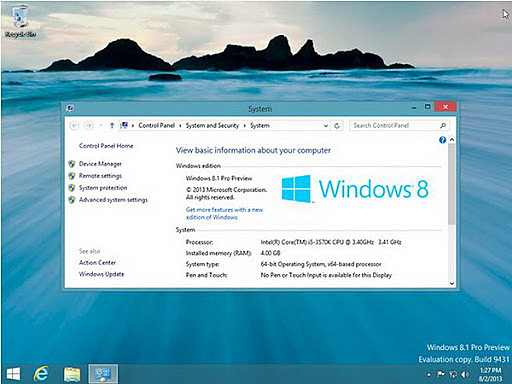Select the processor value Intel Core i5-3570K
The image size is (512, 384).
331,242
